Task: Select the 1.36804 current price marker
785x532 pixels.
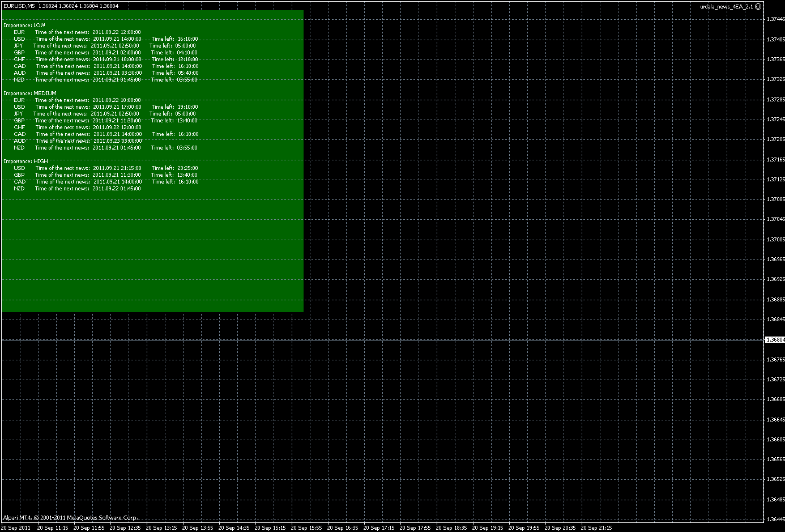Action: (775, 340)
